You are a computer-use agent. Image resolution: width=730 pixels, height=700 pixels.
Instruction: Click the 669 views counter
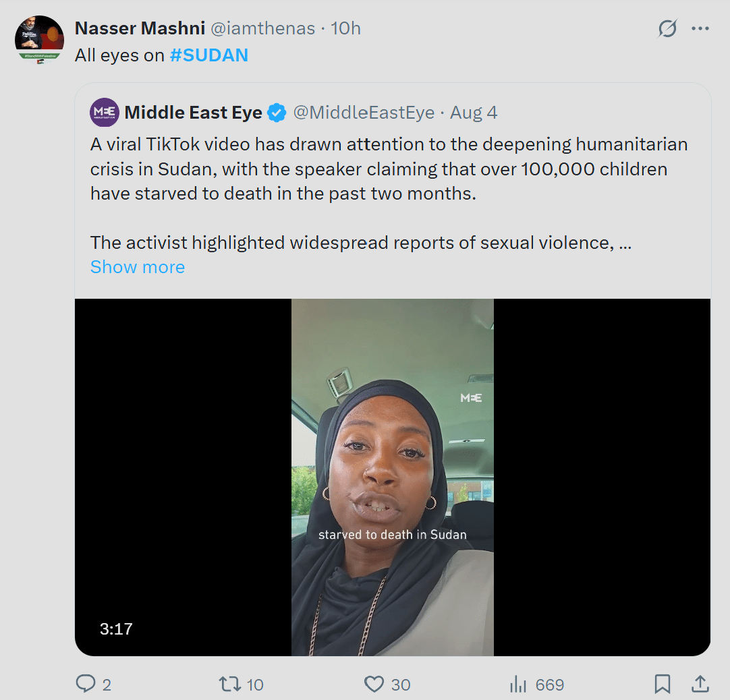[549, 684]
